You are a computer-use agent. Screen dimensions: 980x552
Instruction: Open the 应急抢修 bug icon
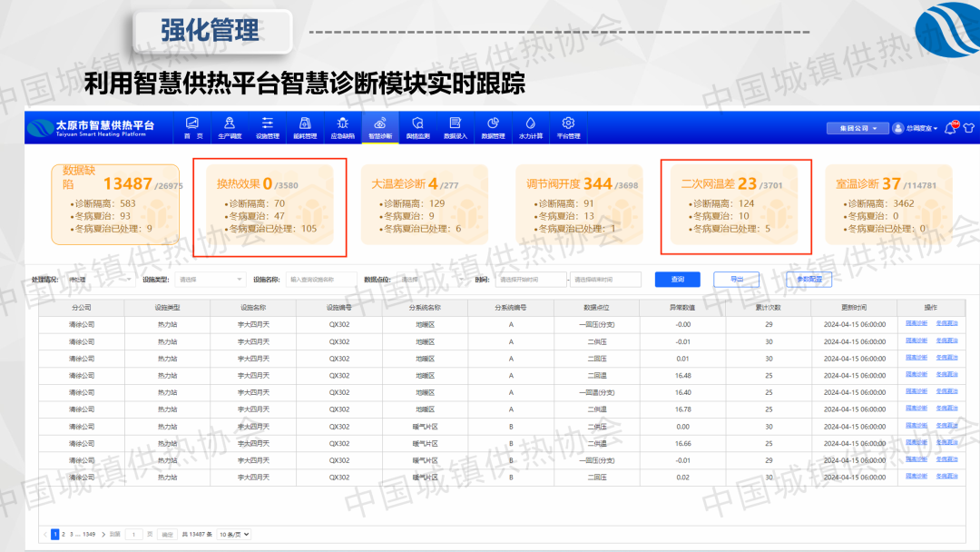(x=342, y=123)
